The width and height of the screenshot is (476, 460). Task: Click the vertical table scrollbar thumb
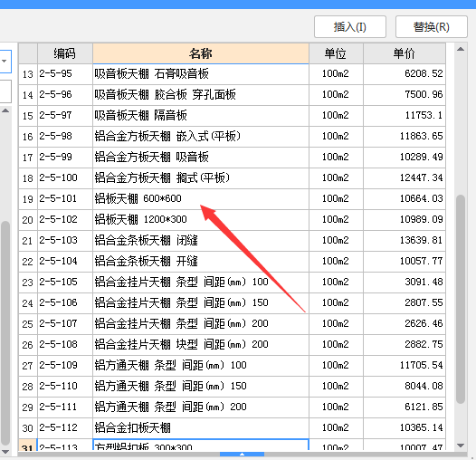pyautogui.click(x=461, y=300)
